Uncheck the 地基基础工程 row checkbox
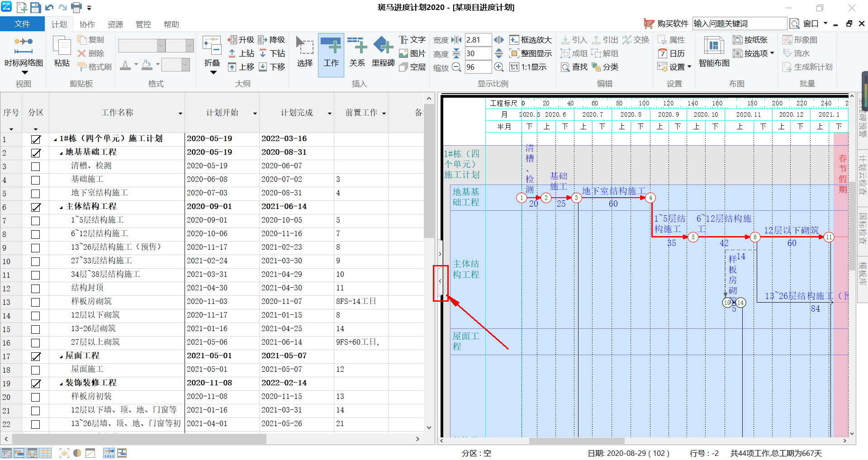This screenshot has width=868, height=460. (36, 153)
